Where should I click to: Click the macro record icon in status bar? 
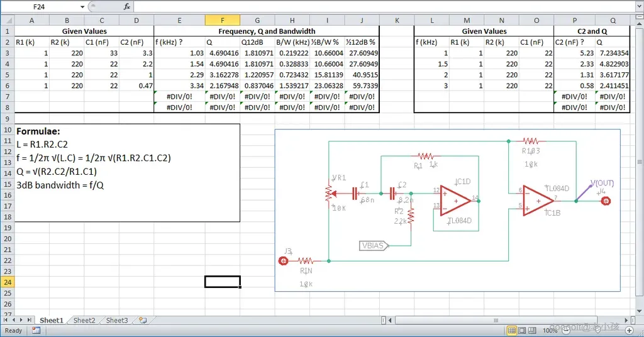[x=36, y=331]
